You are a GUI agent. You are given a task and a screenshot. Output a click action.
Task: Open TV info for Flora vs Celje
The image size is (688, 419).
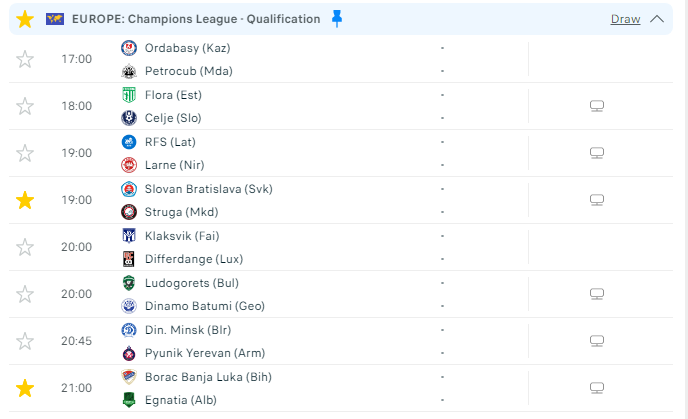(597, 106)
